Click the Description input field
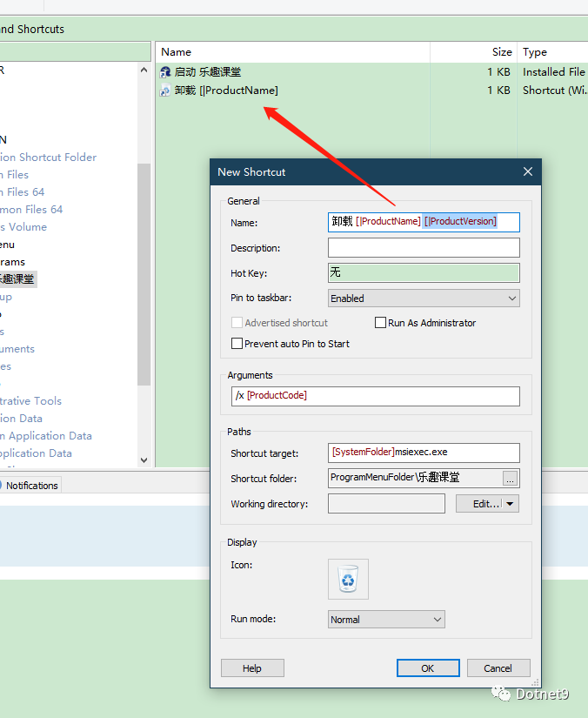Image resolution: width=588 pixels, height=718 pixels. (424, 248)
